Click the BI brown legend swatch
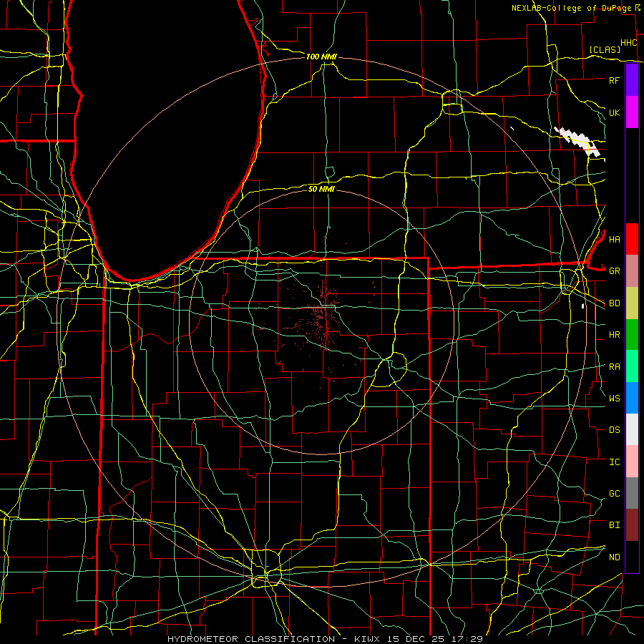Image resolution: width=644 pixels, height=644 pixels. 632,525
